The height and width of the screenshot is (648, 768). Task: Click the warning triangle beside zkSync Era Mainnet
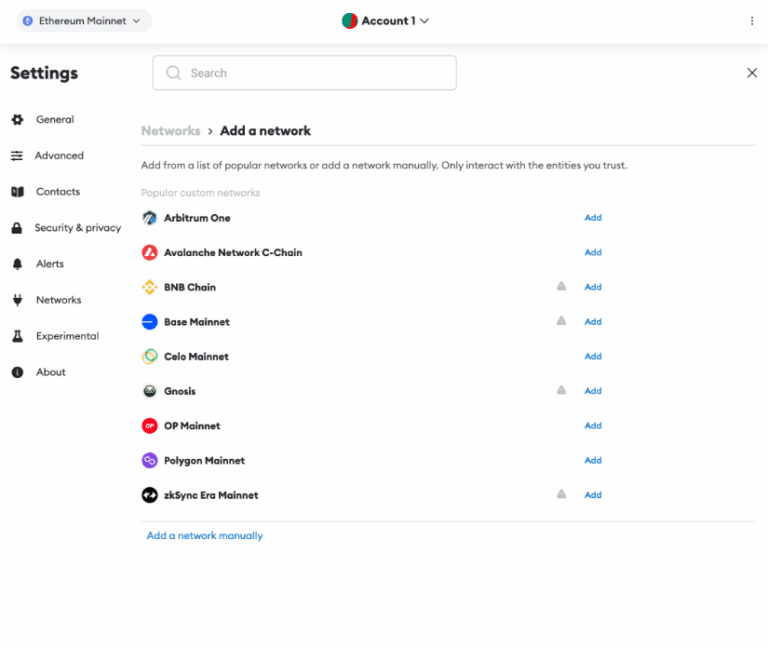561,494
